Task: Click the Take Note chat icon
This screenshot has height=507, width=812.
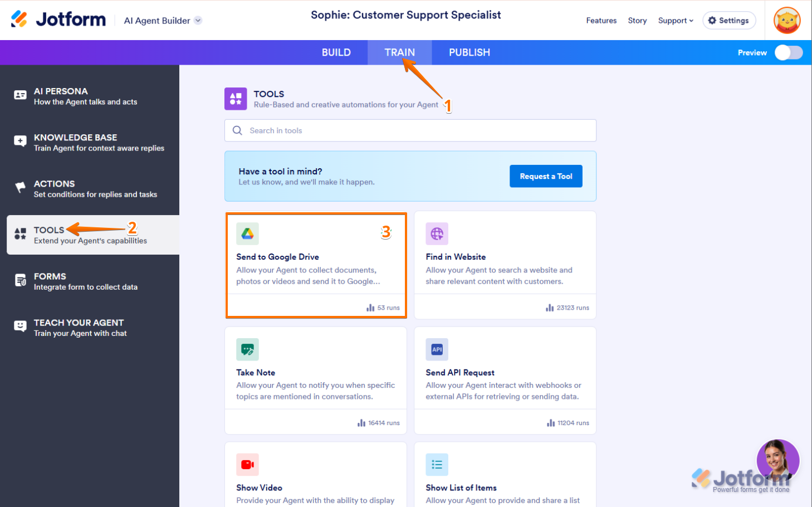Action: (x=247, y=349)
